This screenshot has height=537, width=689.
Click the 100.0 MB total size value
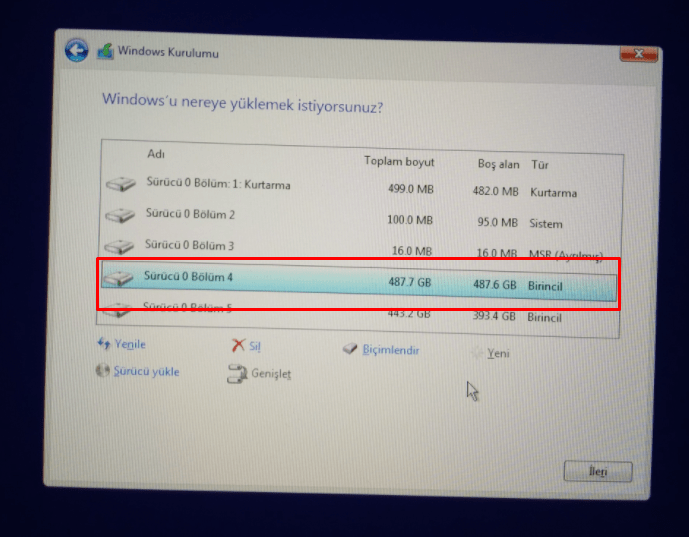tap(410, 220)
